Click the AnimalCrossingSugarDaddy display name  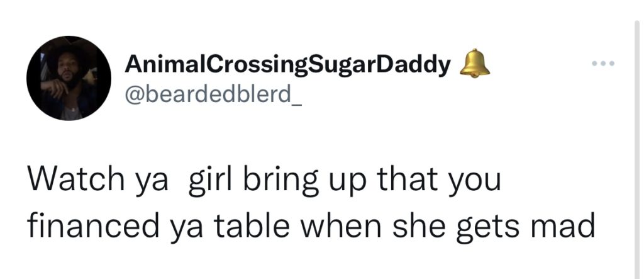(x=288, y=65)
